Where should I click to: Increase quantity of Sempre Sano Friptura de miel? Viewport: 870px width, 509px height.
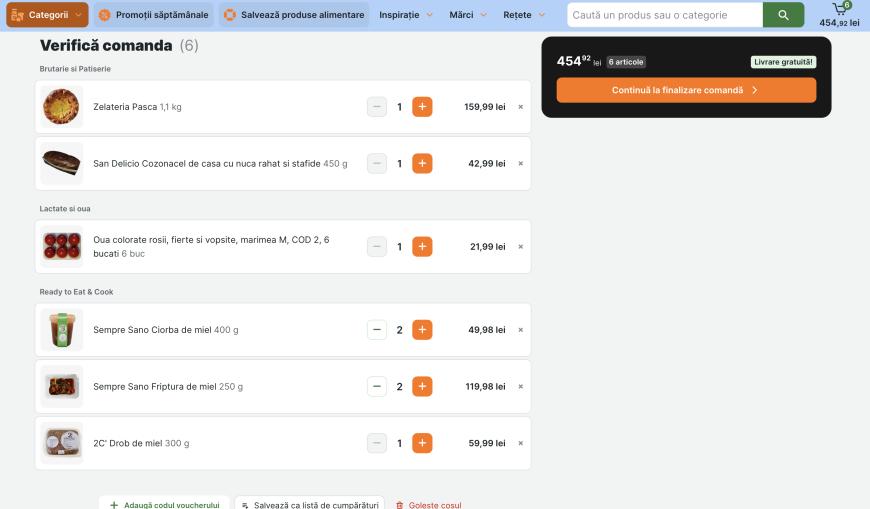(422, 386)
